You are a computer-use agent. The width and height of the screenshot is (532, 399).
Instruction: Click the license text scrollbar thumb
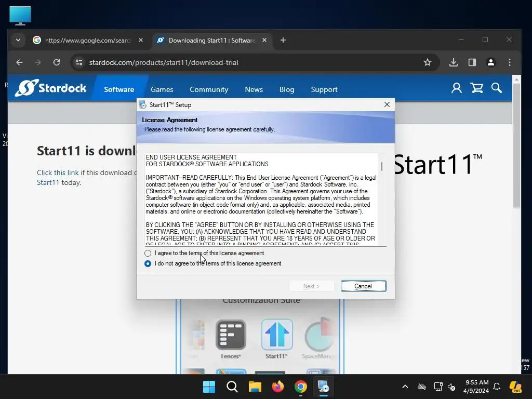[382, 166]
